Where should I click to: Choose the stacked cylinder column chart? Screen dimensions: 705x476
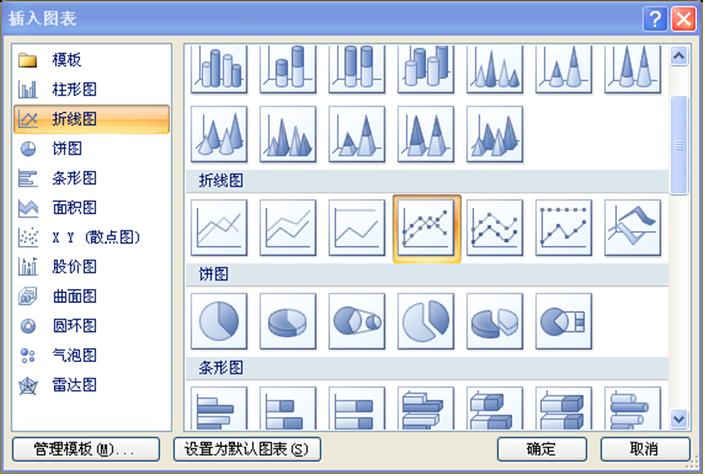click(x=288, y=69)
